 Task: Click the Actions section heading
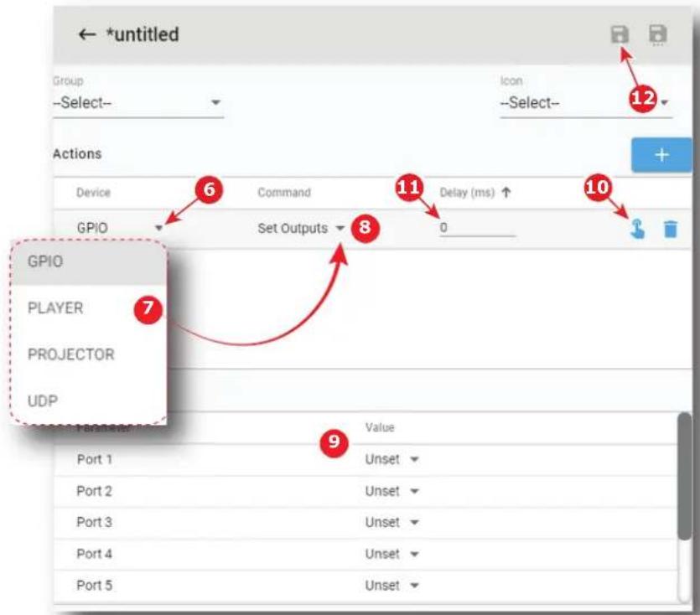pyautogui.click(x=77, y=153)
